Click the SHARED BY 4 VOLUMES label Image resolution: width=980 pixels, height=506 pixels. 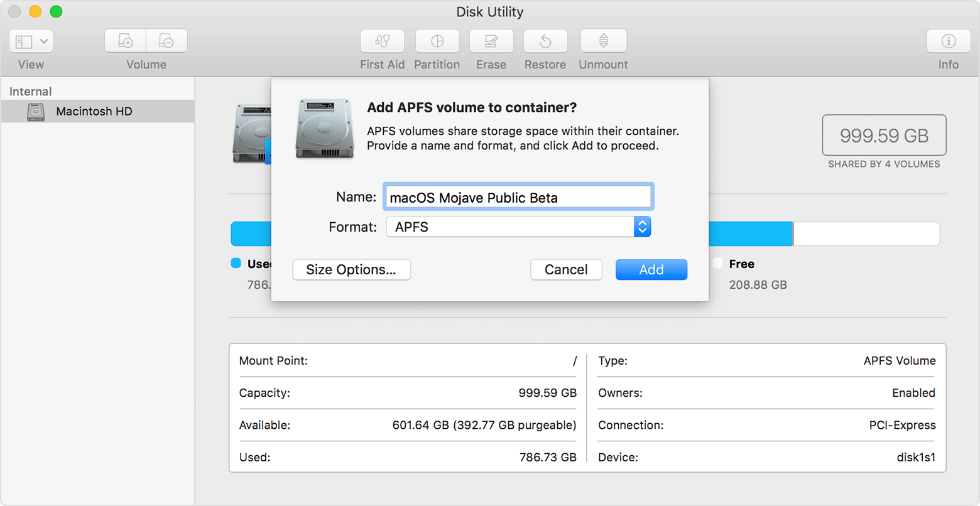pos(884,164)
